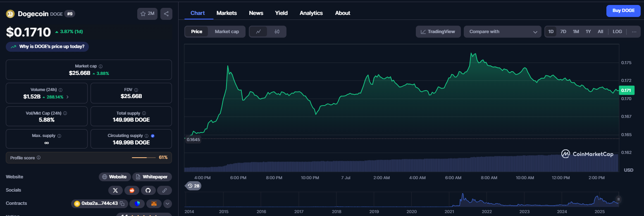Open the Profile score info icon

click(38, 158)
